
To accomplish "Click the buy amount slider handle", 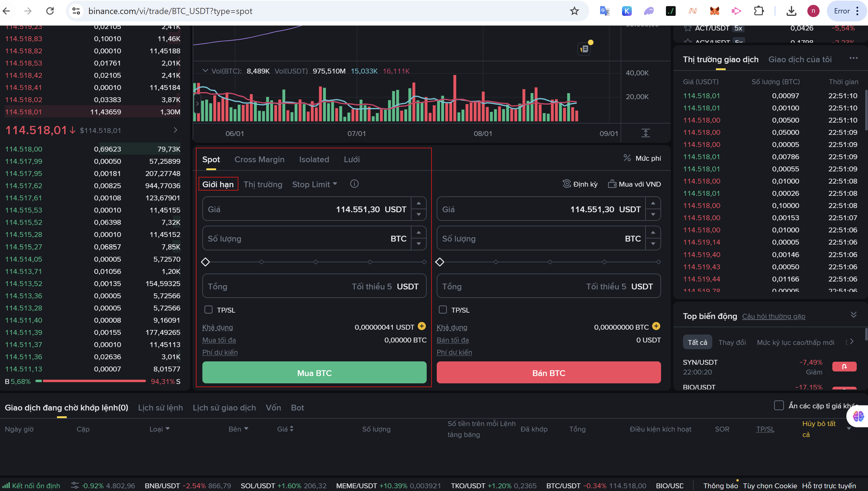I will point(205,262).
